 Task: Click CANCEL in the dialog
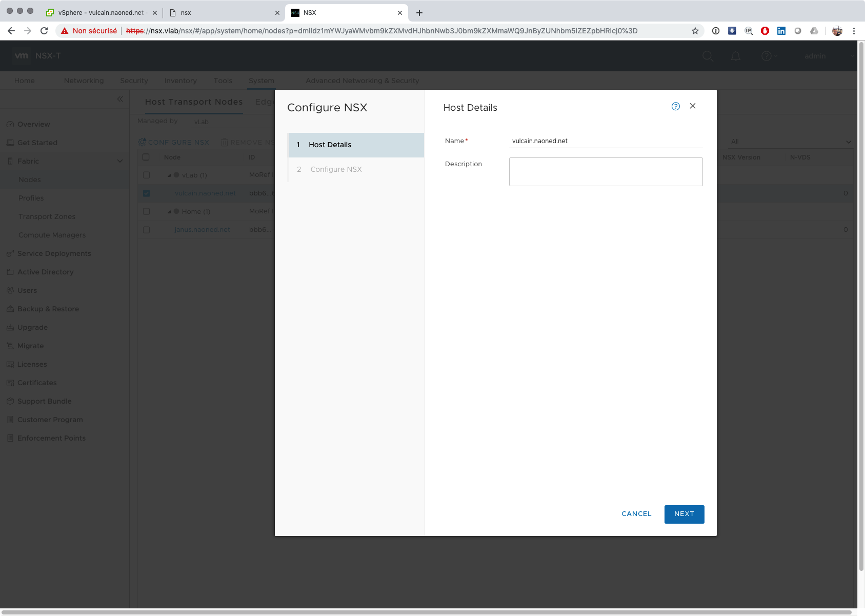636,514
